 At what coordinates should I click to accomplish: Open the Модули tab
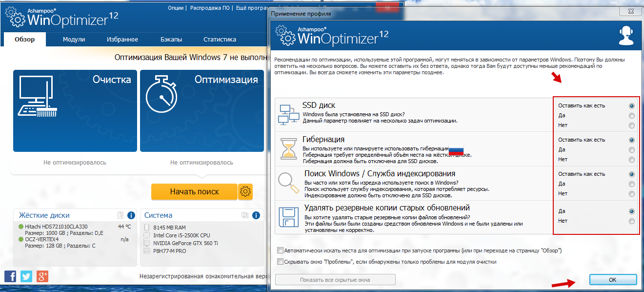pyautogui.click(x=74, y=40)
